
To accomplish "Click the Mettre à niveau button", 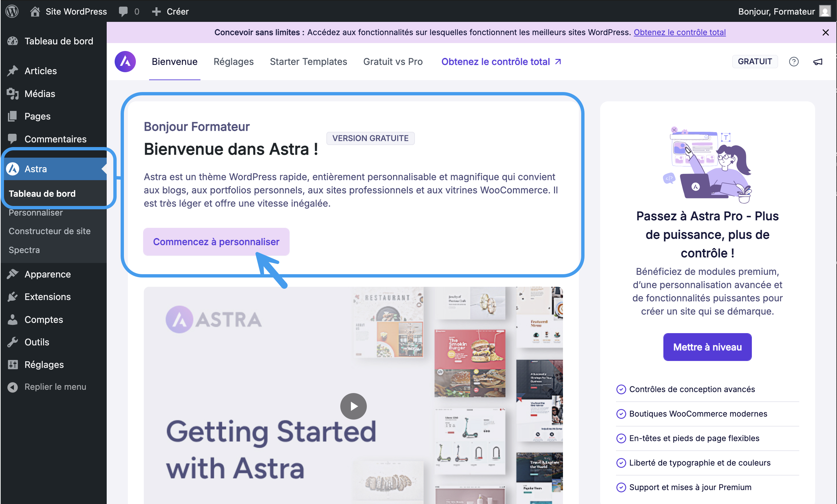I will pos(707,347).
